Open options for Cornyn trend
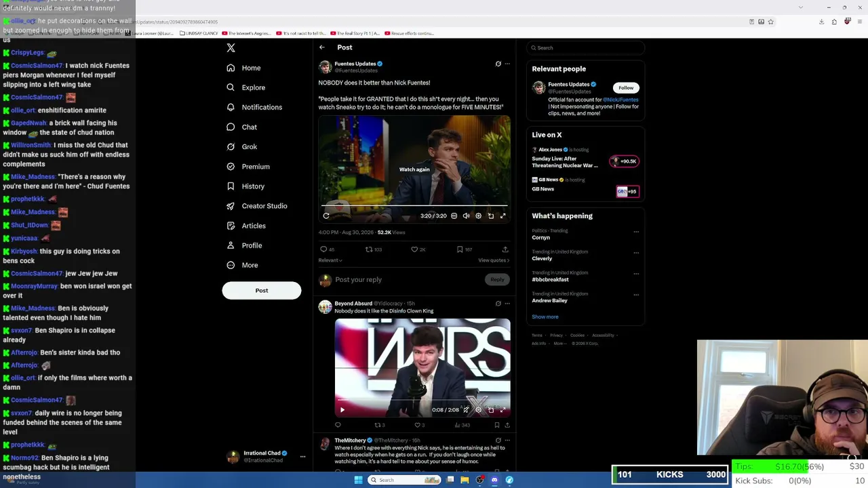 click(636, 232)
